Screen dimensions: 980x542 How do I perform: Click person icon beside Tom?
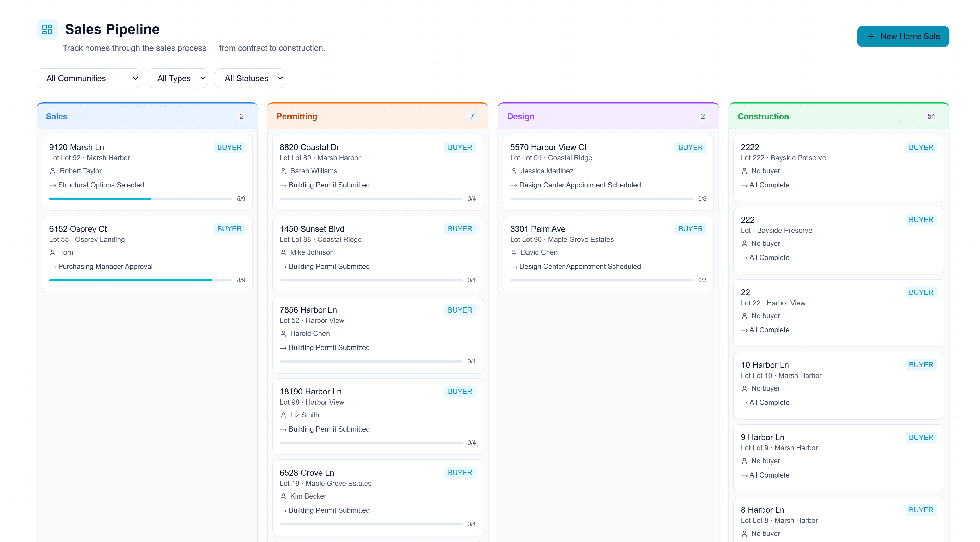[x=52, y=252]
